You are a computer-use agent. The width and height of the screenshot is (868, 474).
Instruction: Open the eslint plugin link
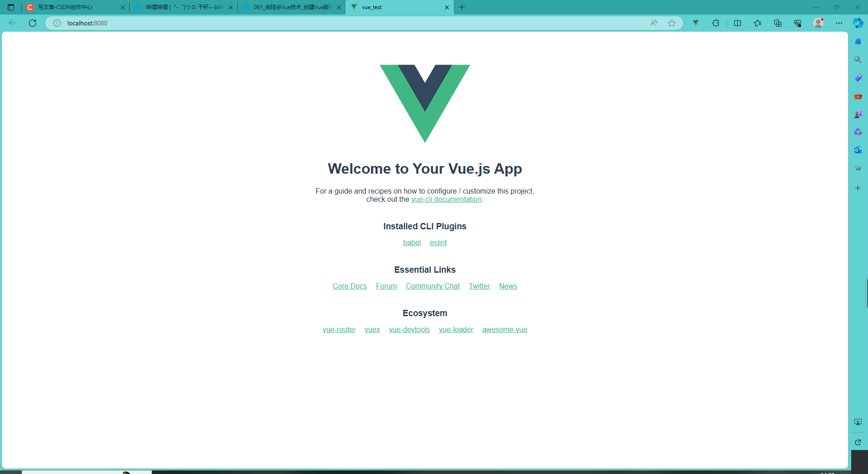click(438, 243)
